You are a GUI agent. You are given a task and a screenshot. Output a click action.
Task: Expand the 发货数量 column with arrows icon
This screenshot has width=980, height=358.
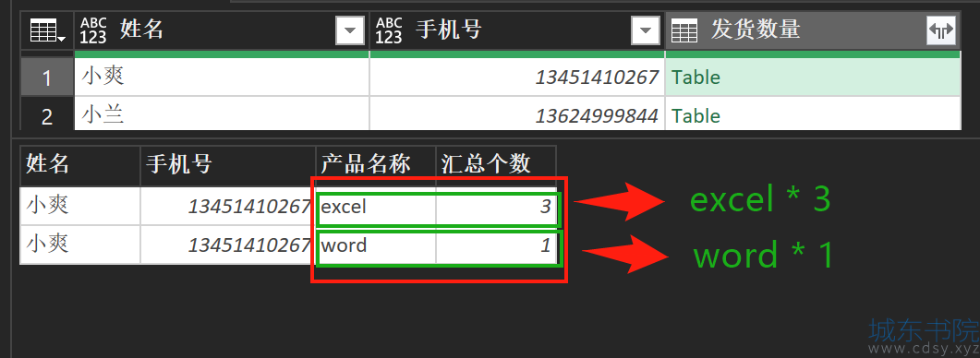click(x=941, y=30)
